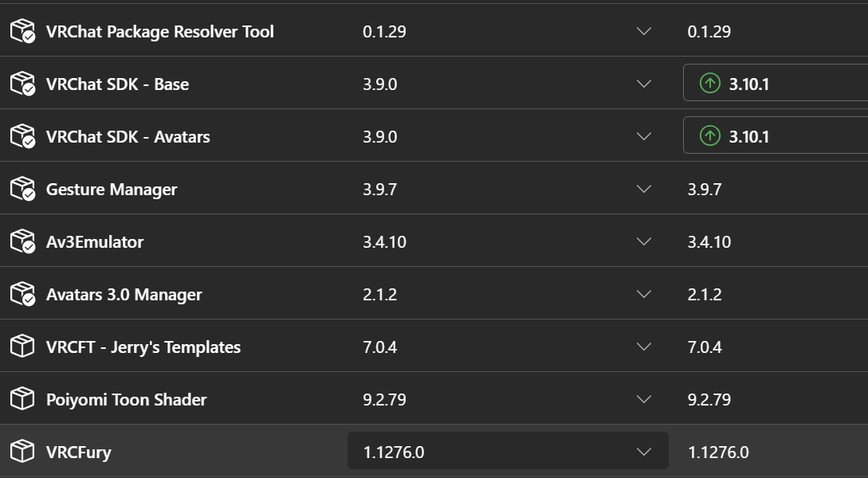The image size is (868, 478).
Task: Open Gesture Manager version selector chevron
Action: 644,190
